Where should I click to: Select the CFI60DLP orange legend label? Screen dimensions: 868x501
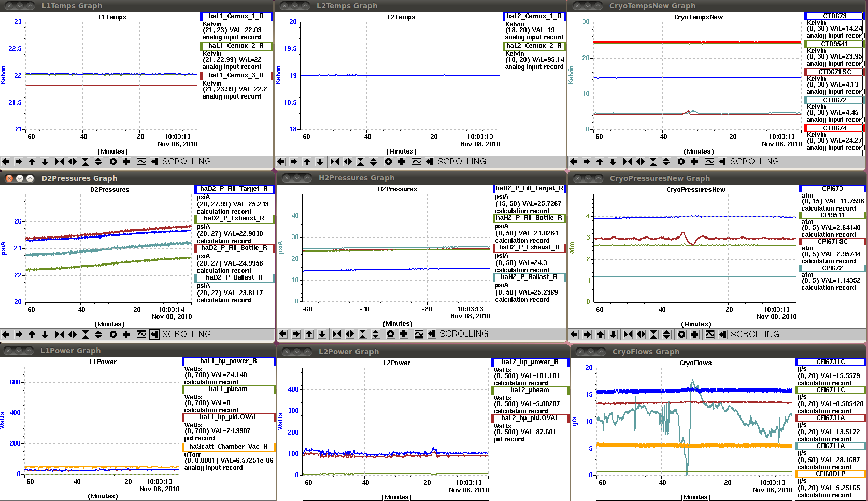pos(831,474)
